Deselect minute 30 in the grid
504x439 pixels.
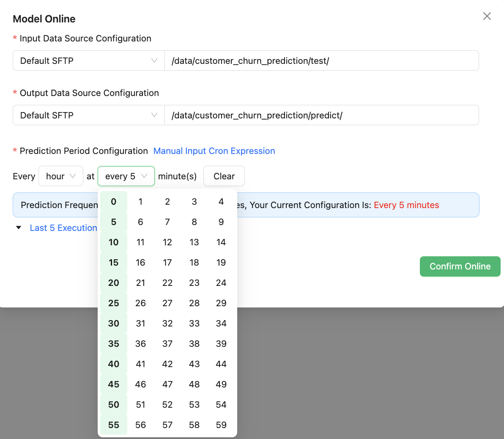pyautogui.click(x=114, y=324)
